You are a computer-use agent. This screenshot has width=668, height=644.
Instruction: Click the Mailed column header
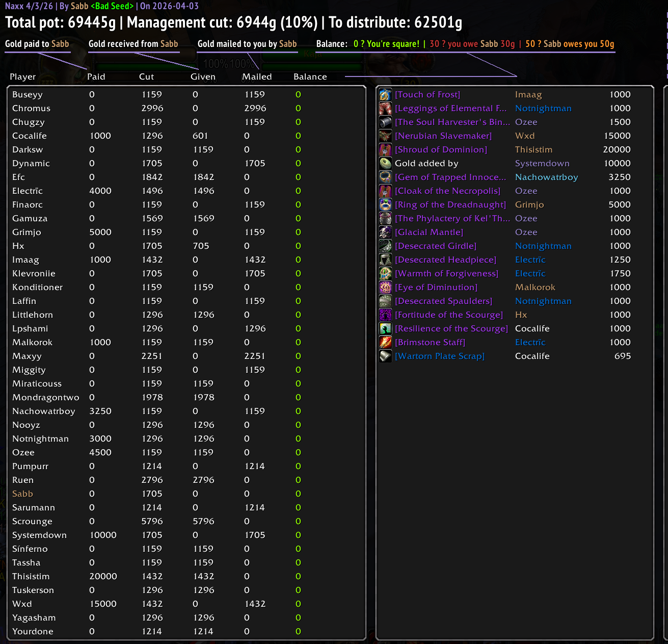pos(257,76)
